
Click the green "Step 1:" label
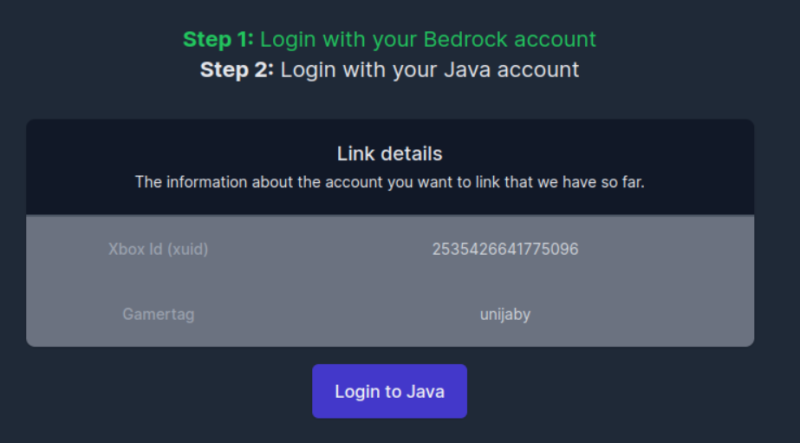pos(218,40)
